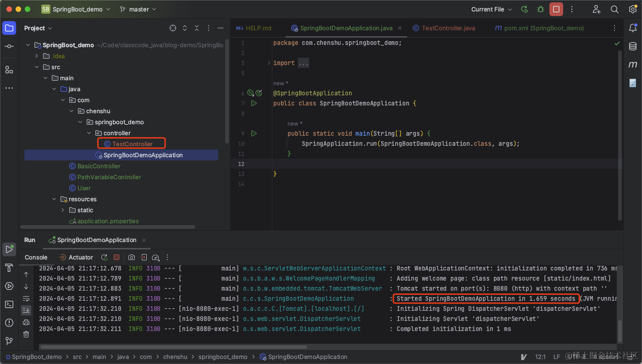Click the editor tabs more options ellipsis
Viewport: 642px width, 364px height.
coord(614,28)
